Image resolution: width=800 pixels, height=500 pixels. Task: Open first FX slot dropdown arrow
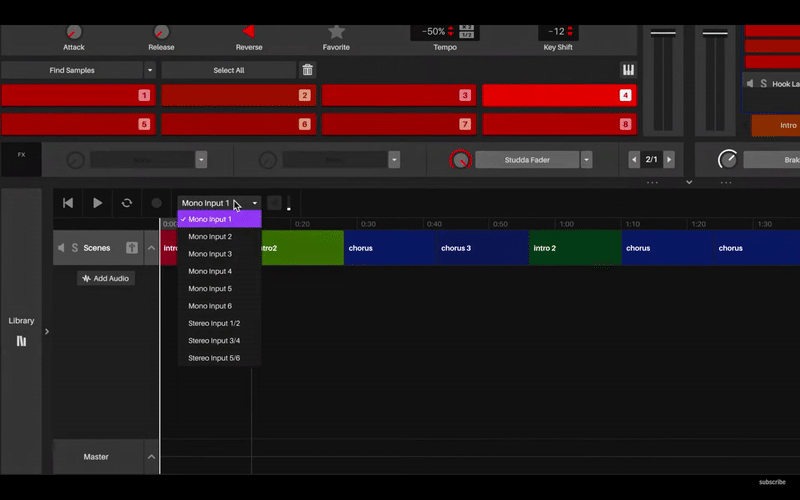[201, 160]
